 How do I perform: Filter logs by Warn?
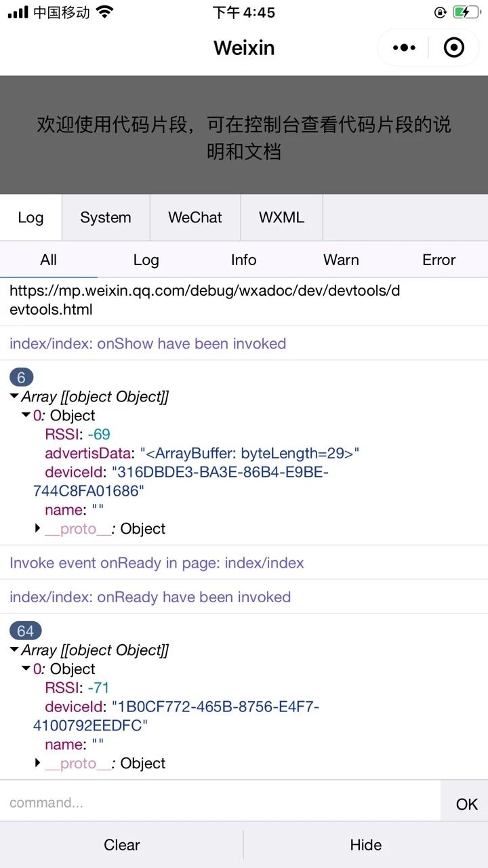pos(342,260)
